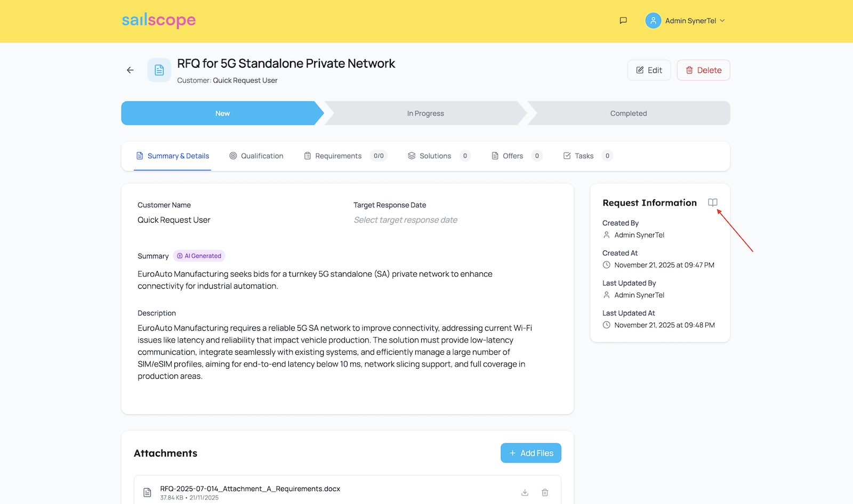Go to the Solutions tab
The width and height of the screenshot is (853, 504).
click(434, 156)
